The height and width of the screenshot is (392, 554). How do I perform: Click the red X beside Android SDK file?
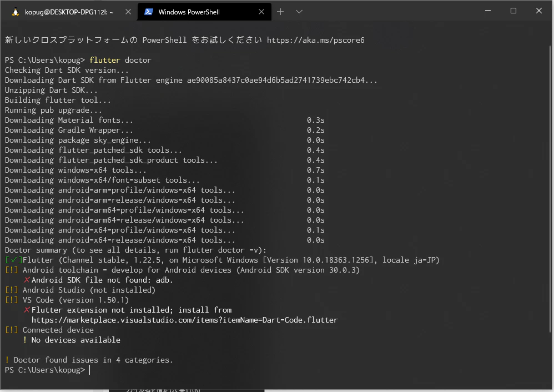click(x=27, y=280)
